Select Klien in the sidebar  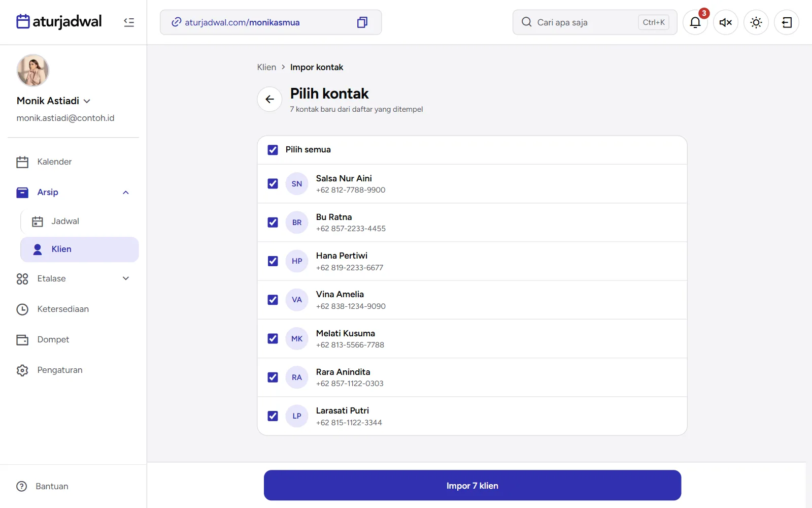[x=80, y=249]
